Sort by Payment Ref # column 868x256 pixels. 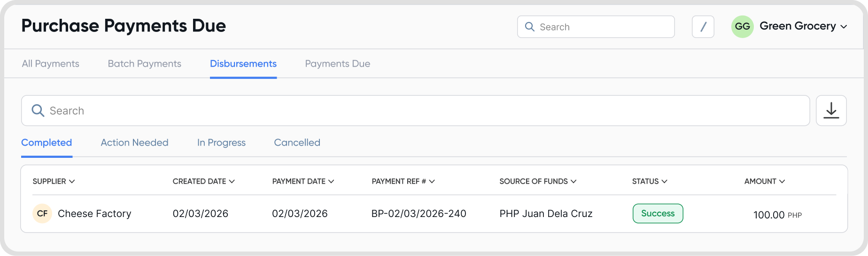403,181
